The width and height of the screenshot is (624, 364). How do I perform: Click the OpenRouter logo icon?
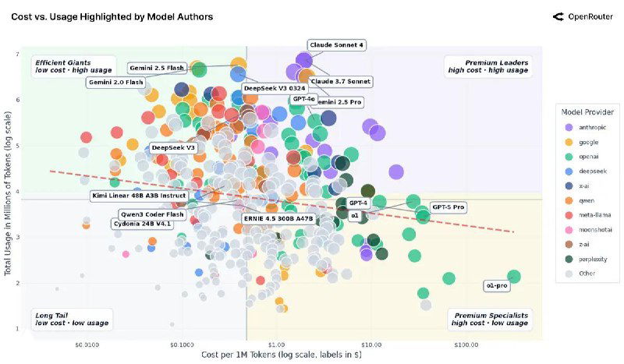coord(558,16)
